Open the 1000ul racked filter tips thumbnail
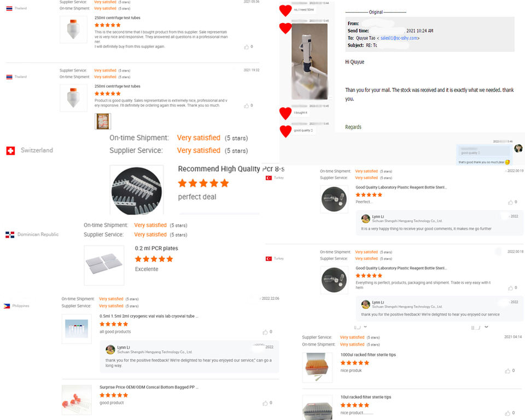The width and height of the screenshot is (525, 420). pyautogui.click(x=317, y=367)
